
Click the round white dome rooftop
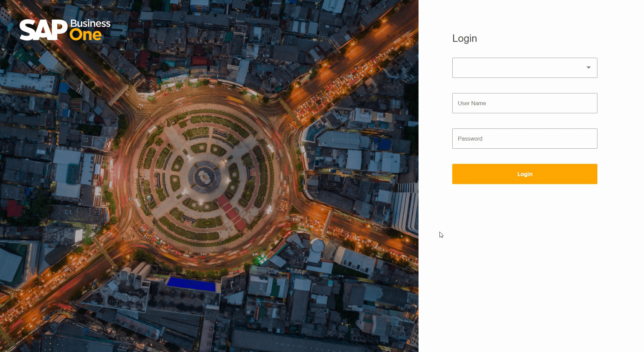click(317, 245)
